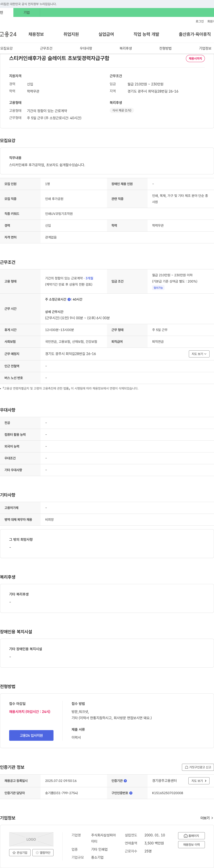Expand 지도 보기 for 근무 예정지
The width and height of the screenshot is (214, 868).
click(199, 354)
